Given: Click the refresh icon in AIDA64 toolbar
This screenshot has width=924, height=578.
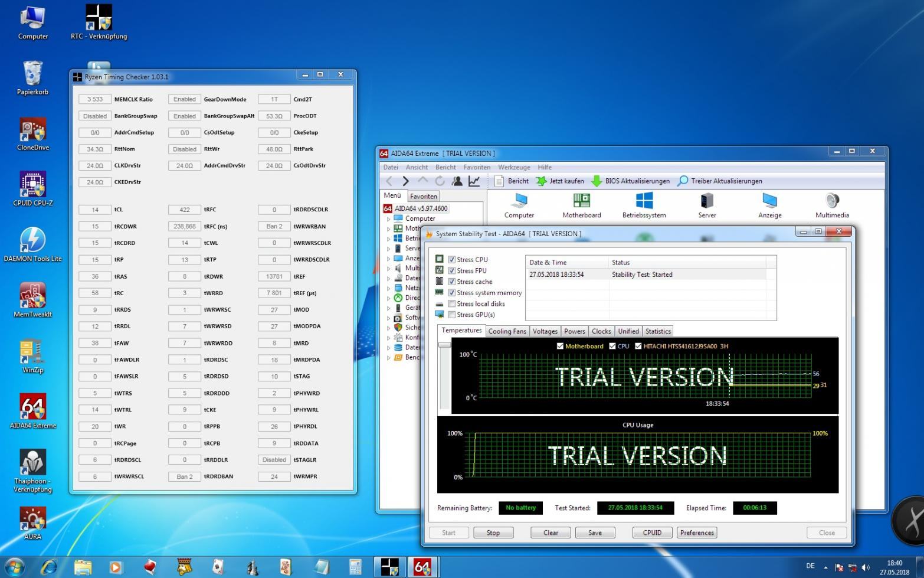Looking at the screenshot, I should coord(440,181).
